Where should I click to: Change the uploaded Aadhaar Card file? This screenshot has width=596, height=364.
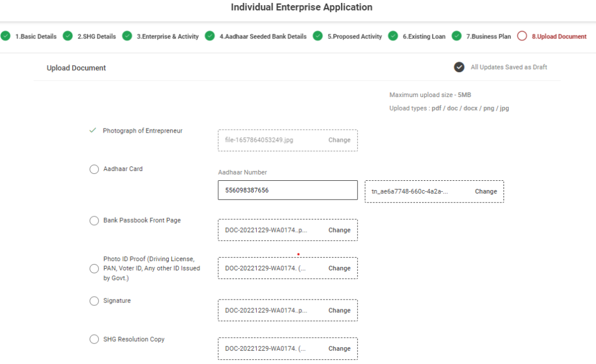(485, 191)
